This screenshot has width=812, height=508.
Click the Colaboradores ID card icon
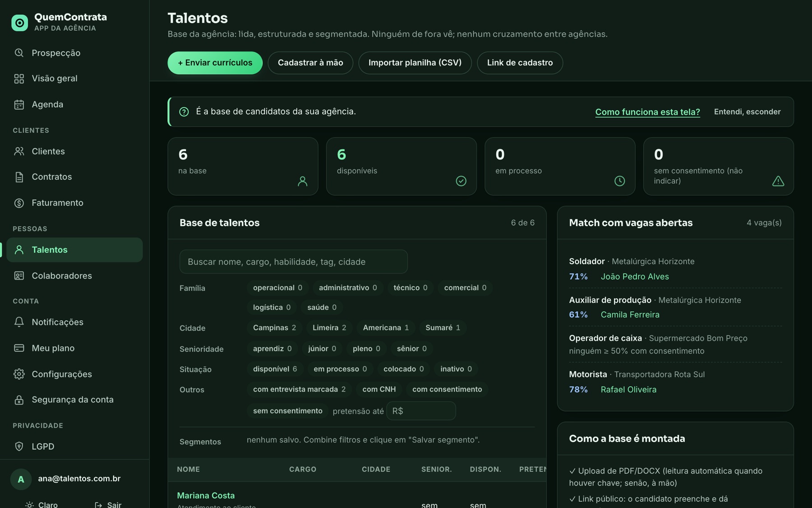[x=19, y=276]
